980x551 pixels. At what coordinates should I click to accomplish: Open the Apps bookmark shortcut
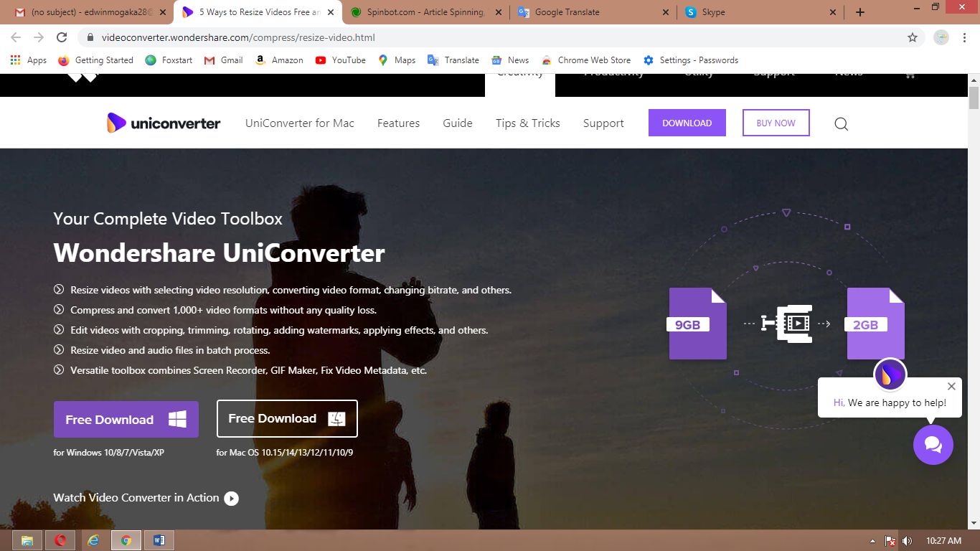tap(29, 60)
